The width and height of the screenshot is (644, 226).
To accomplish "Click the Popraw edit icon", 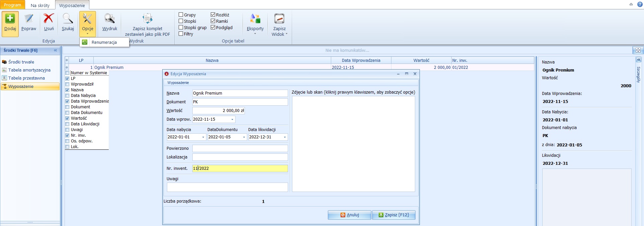I will coord(29,19).
